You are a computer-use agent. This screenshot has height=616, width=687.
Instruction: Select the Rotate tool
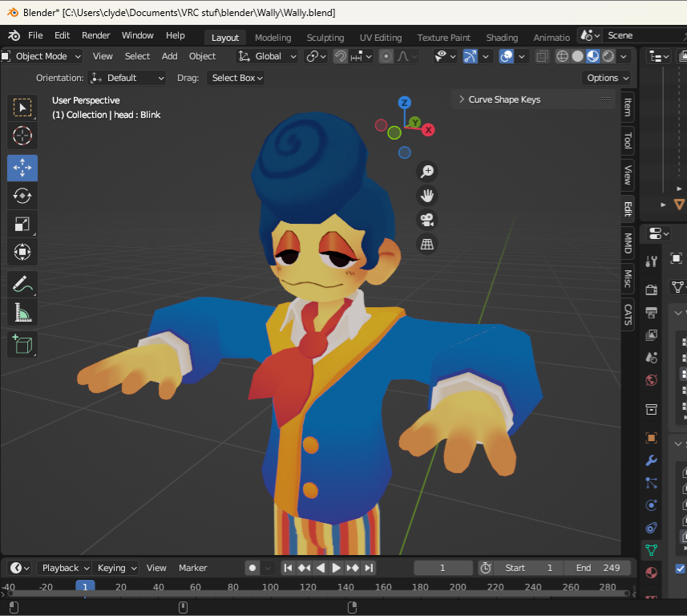click(x=22, y=195)
